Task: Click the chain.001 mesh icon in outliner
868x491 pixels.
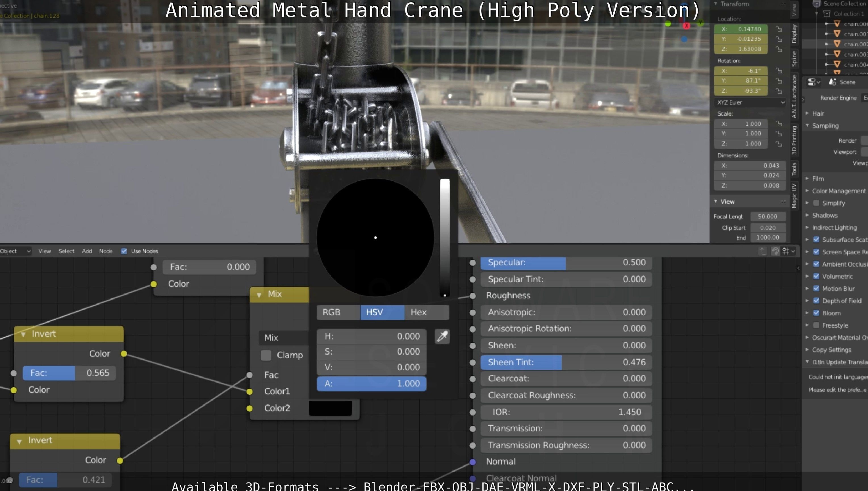Action: point(837,34)
